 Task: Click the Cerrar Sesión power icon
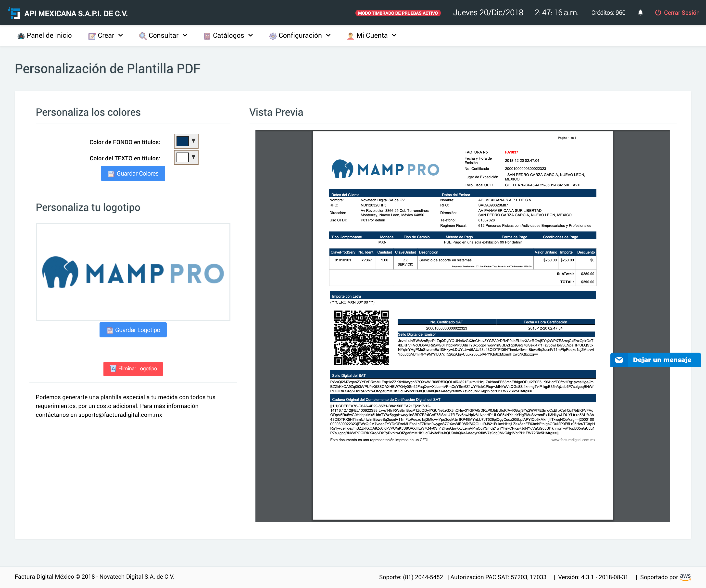[658, 13]
